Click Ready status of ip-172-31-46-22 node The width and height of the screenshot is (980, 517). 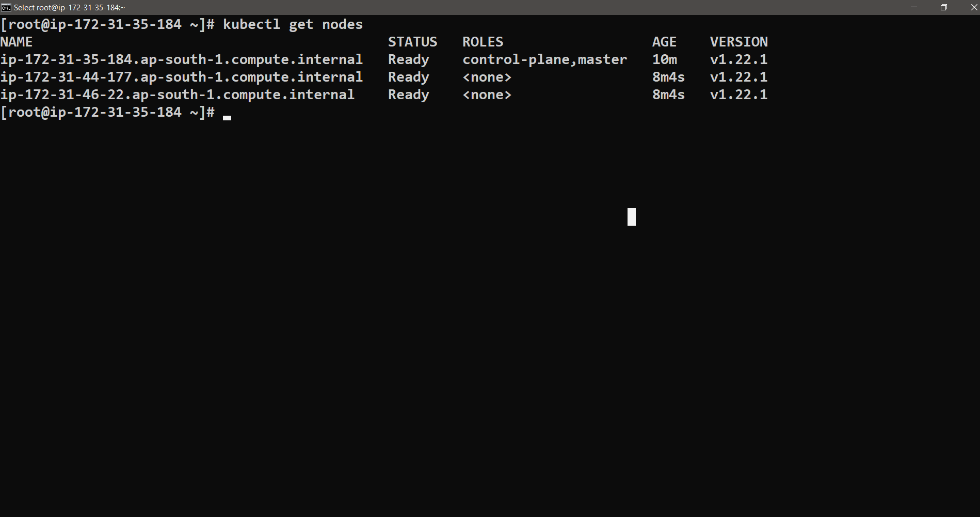pos(409,95)
